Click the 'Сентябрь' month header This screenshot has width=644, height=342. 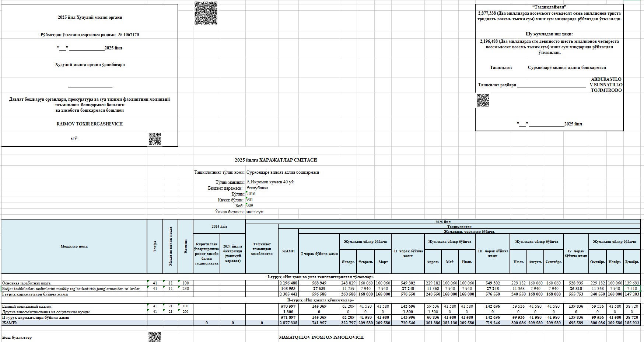click(x=553, y=262)
